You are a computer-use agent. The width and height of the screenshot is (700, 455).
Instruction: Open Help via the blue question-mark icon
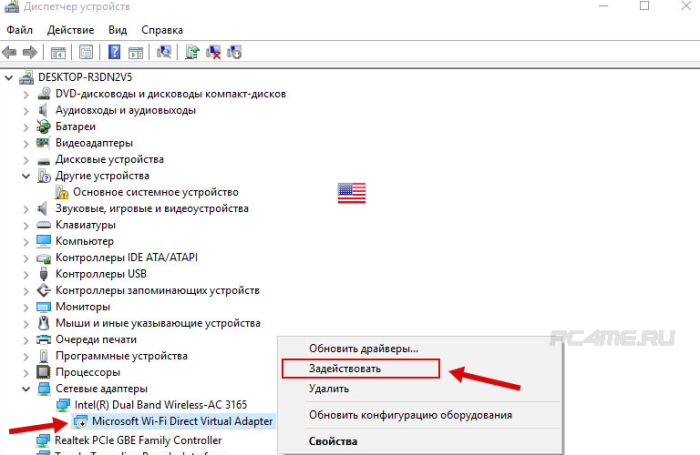coord(114,52)
